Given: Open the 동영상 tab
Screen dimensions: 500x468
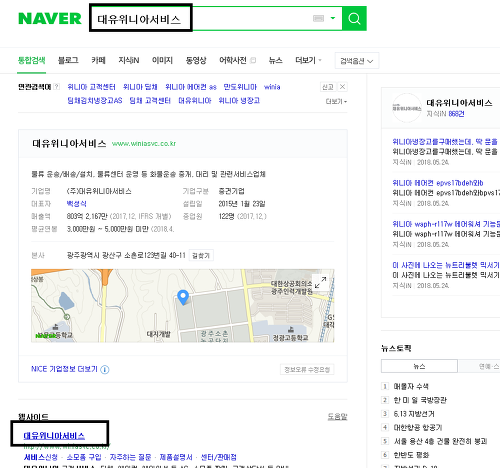Looking at the screenshot, I should coord(196,60).
